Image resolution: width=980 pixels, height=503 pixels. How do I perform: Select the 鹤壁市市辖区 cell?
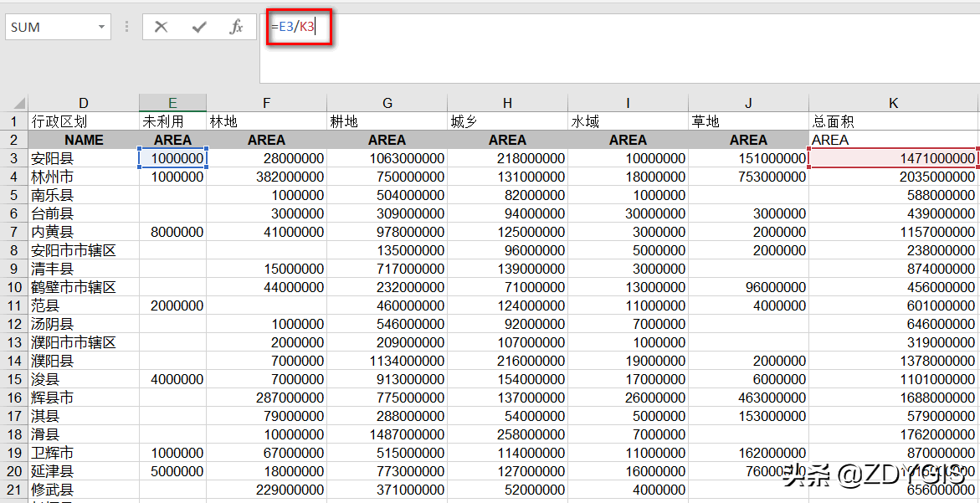[84, 287]
